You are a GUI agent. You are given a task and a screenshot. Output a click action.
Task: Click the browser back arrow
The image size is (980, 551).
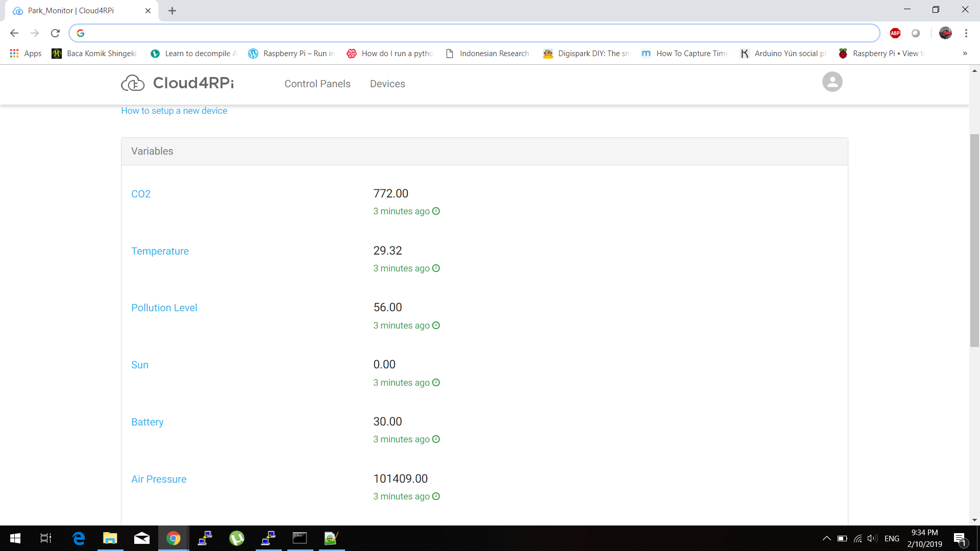tap(14, 33)
